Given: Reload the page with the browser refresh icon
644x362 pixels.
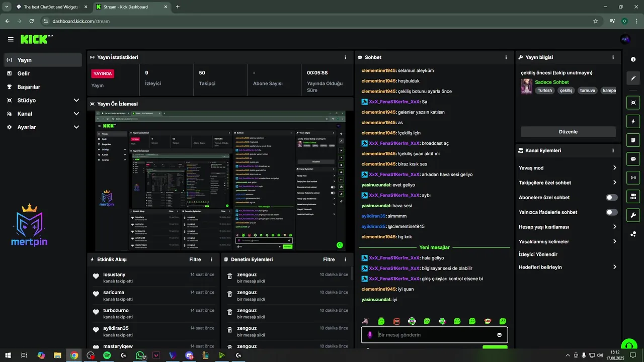Looking at the screenshot, I should (x=31, y=21).
